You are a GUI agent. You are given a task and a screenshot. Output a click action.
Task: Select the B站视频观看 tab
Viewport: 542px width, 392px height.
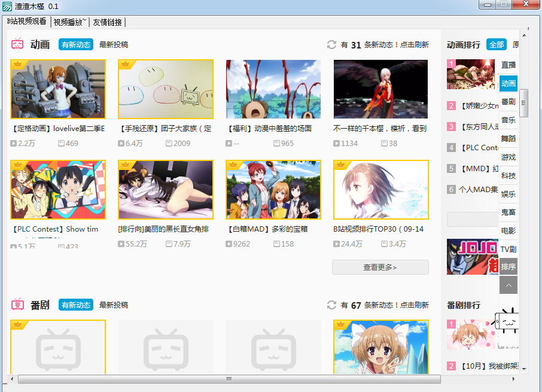[26, 22]
